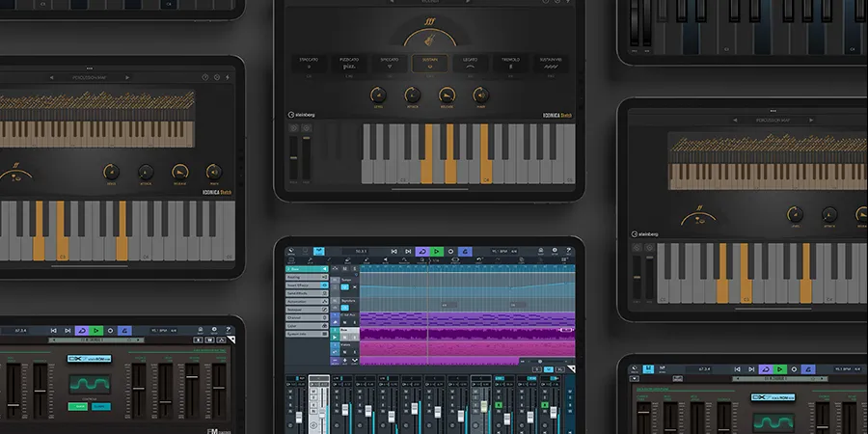Expand Routing in the Cubasis inspector

coord(308,277)
